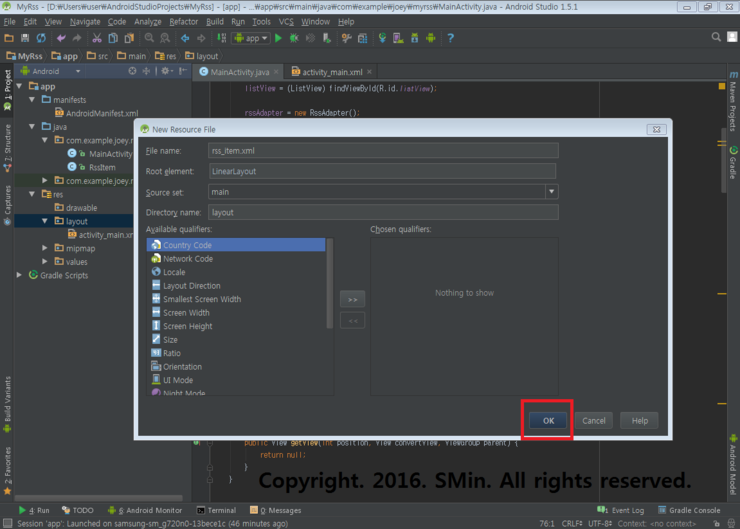The width and height of the screenshot is (740, 529).
Task: Click the Make Project icon
Action: tap(221, 38)
